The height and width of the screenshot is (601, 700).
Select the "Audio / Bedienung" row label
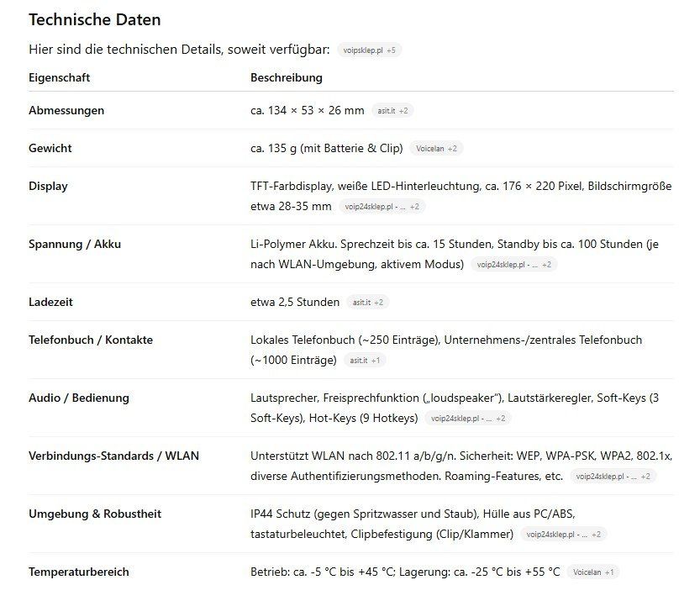tap(79, 398)
